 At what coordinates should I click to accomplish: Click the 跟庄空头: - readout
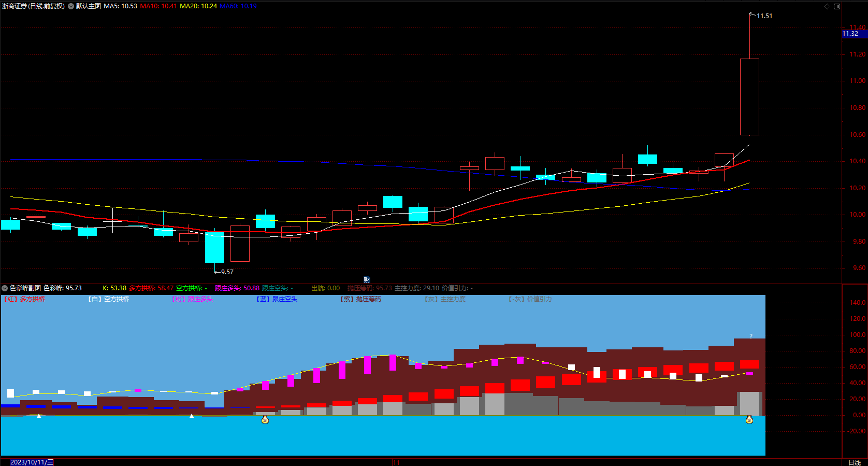pos(278,288)
